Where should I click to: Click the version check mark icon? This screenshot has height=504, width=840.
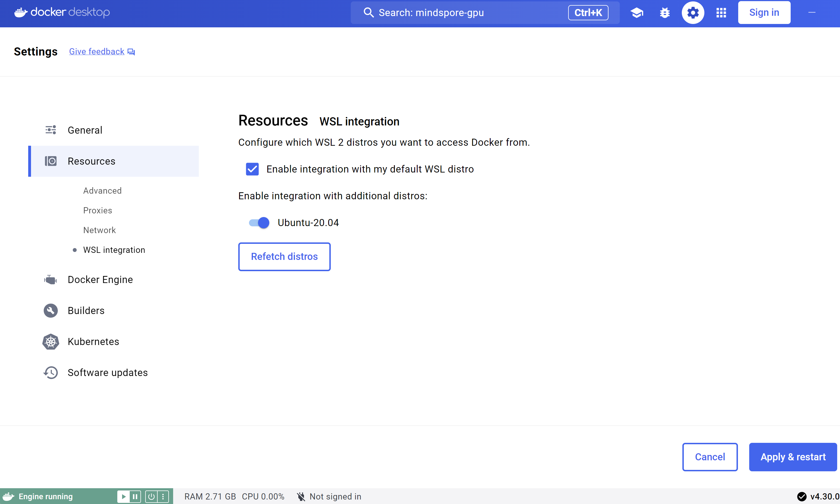click(802, 496)
